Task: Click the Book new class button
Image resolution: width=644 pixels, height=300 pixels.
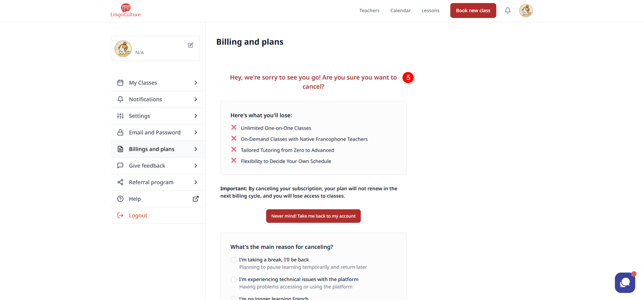Action: [473, 10]
